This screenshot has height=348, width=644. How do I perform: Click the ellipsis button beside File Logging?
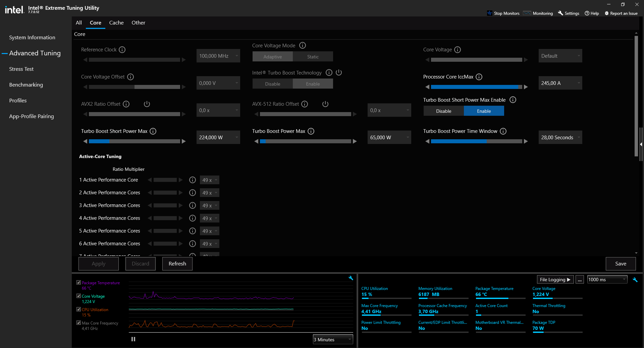click(580, 280)
